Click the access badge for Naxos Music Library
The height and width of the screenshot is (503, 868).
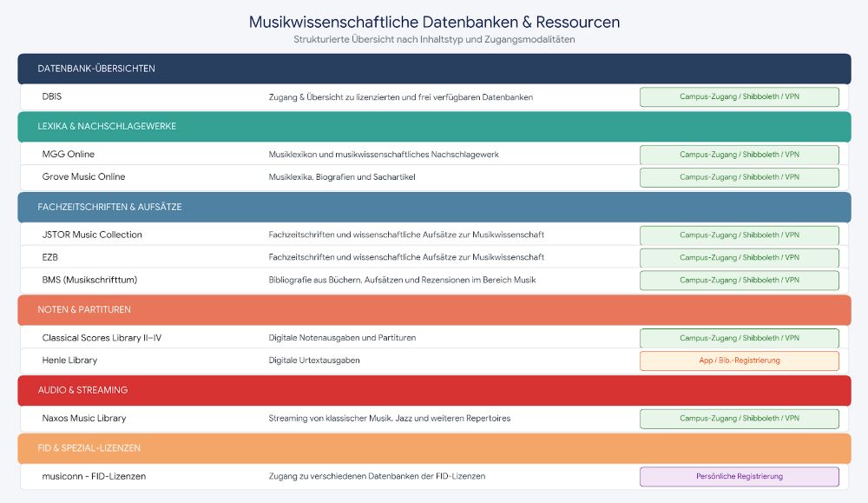coord(739,419)
